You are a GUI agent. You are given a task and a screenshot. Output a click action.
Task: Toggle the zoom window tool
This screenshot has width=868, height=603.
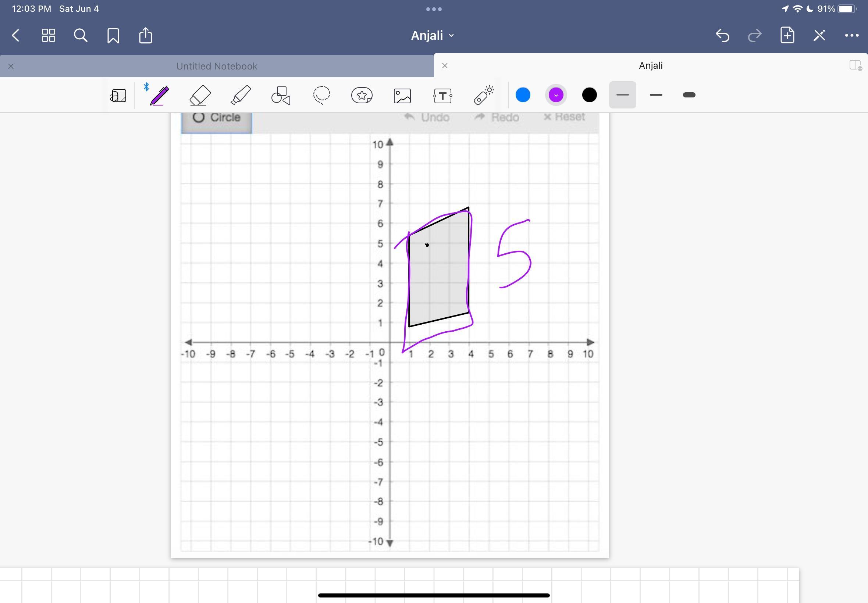(118, 95)
